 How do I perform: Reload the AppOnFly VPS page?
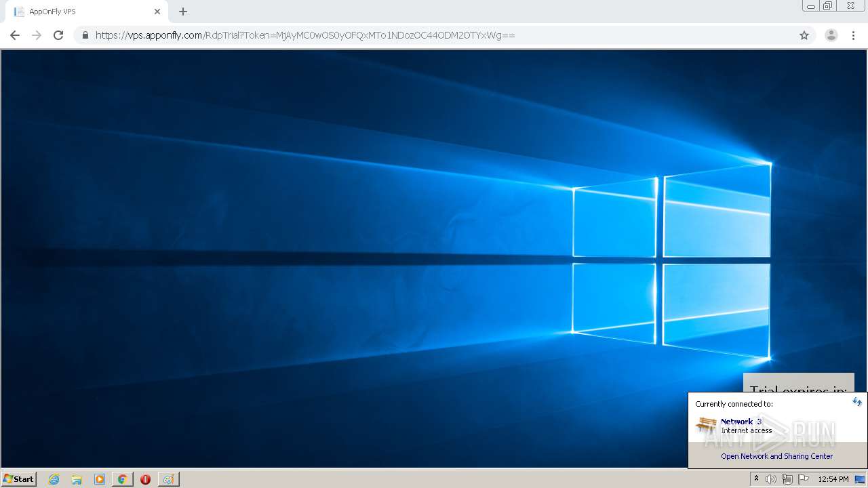point(58,35)
